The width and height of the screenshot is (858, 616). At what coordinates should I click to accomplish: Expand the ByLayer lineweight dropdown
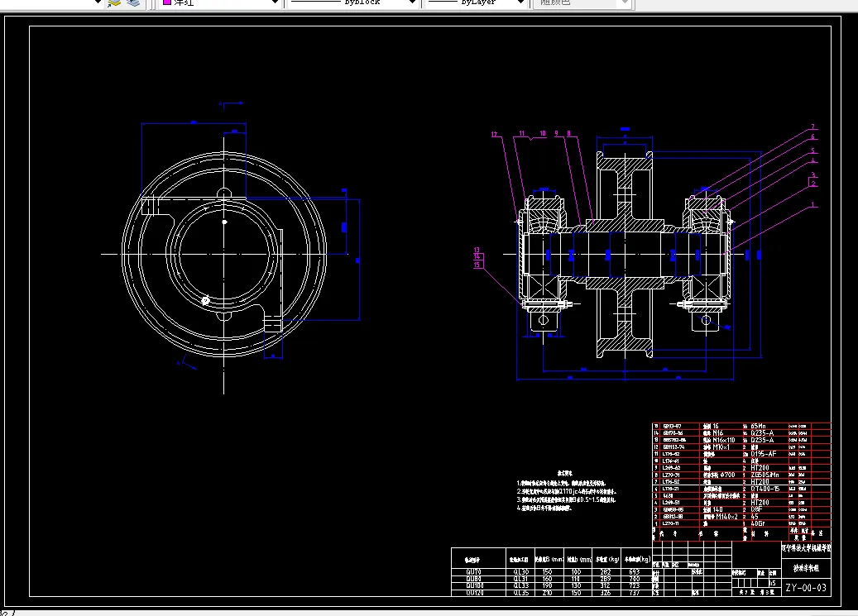tap(521, 2)
